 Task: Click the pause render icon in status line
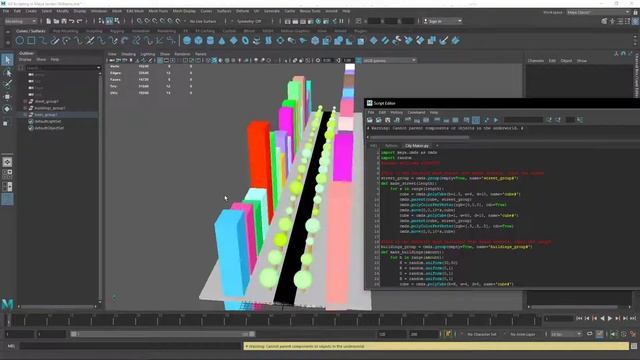pos(342,21)
